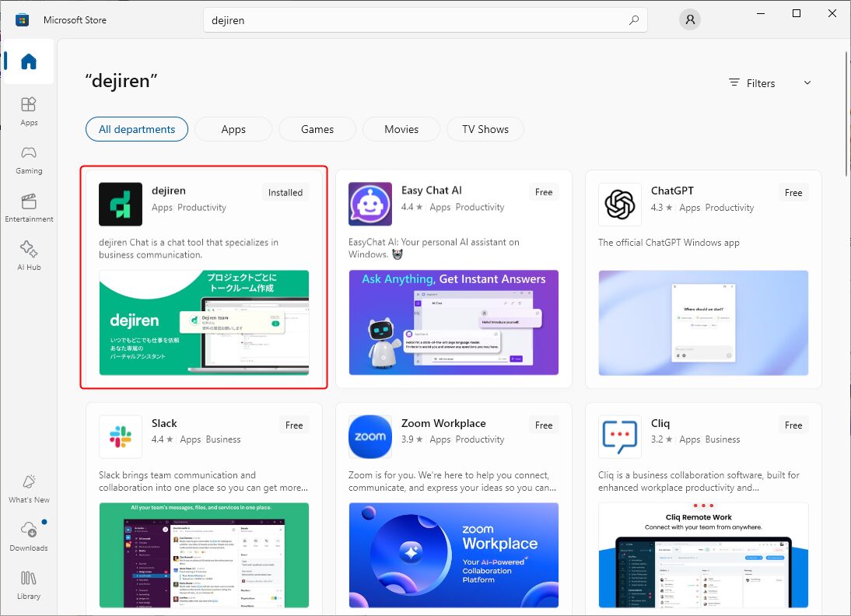This screenshot has width=851, height=616.
Task: Open the Zoom Workplace banner thumbnail
Action: pyautogui.click(x=454, y=555)
